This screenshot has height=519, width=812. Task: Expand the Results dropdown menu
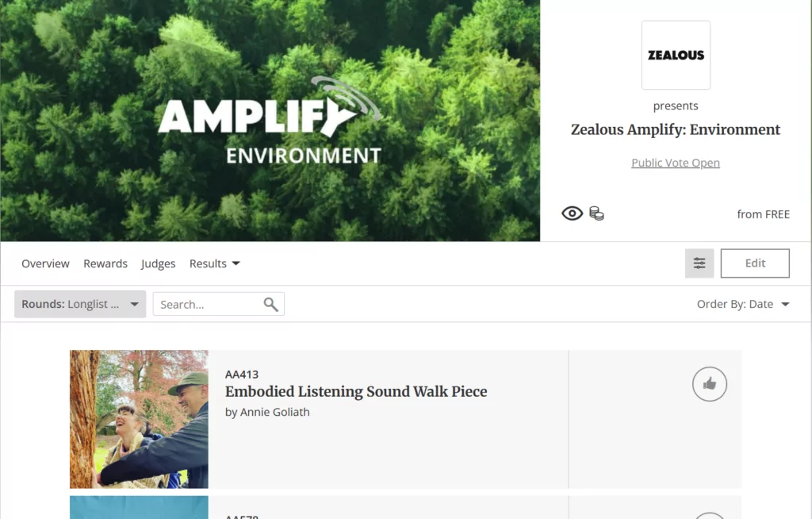point(214,263)
